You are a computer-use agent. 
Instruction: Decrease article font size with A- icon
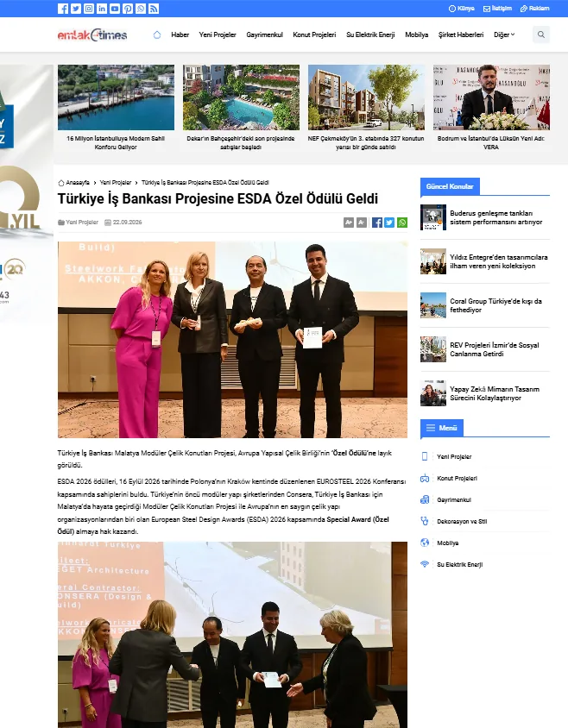click(x=362, y=223)
